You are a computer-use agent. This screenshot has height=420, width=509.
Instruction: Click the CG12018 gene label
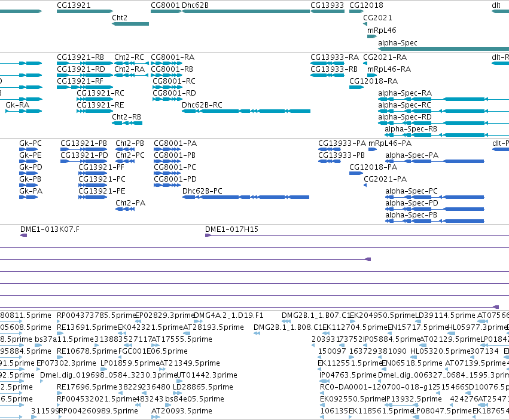(366, 5)
